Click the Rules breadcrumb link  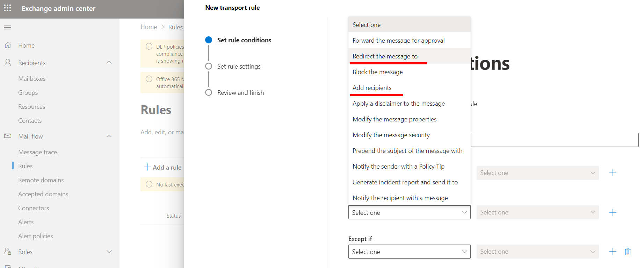[x=175, y=27]
